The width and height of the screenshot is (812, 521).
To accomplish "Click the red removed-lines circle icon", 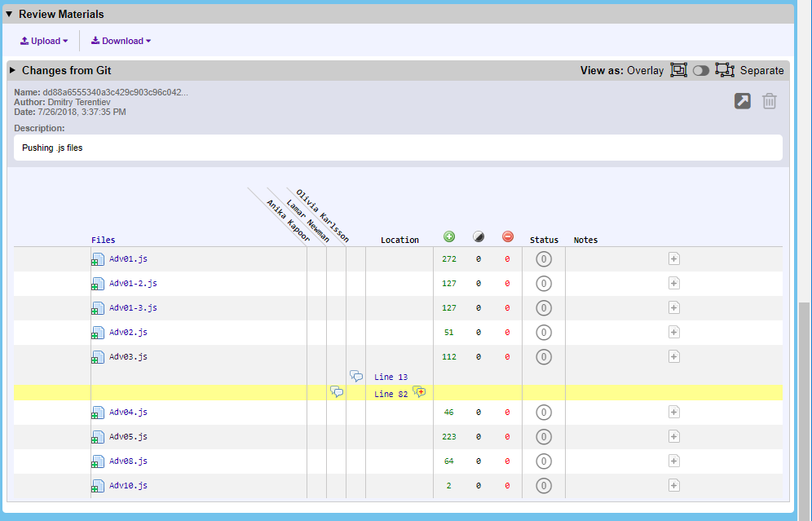I will click(508, 236).
